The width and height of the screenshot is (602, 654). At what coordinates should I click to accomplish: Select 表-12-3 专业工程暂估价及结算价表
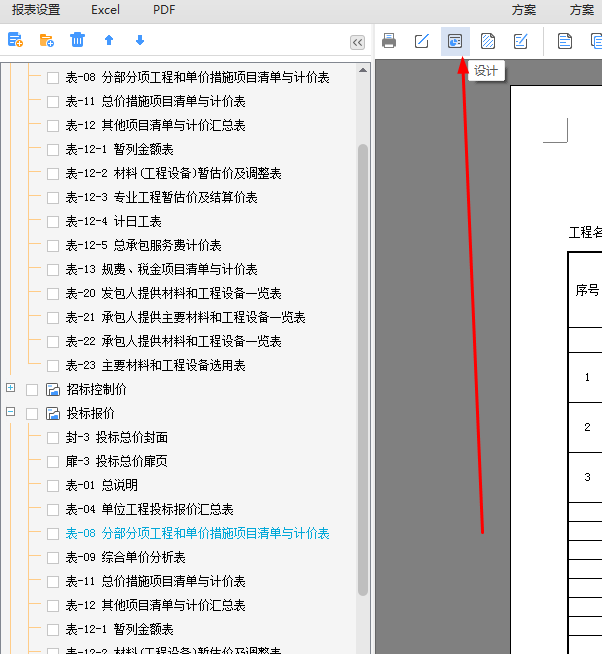point(161,198)
